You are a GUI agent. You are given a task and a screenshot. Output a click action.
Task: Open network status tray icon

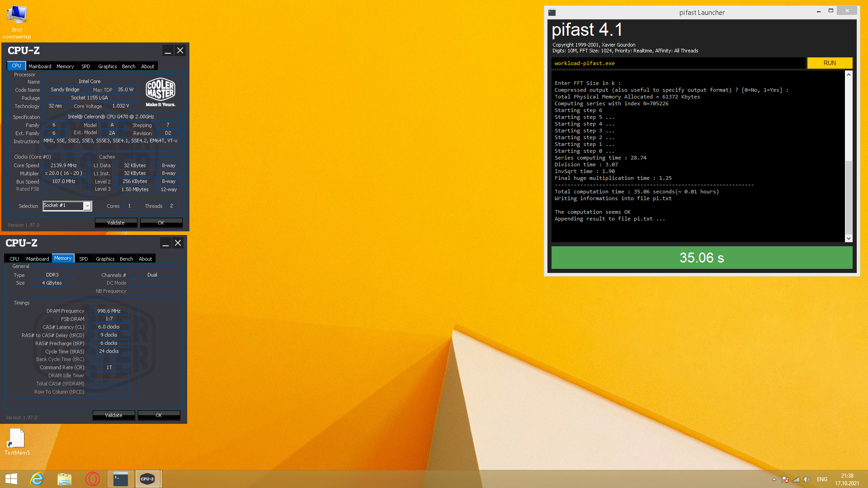click(x=796, y=479)
